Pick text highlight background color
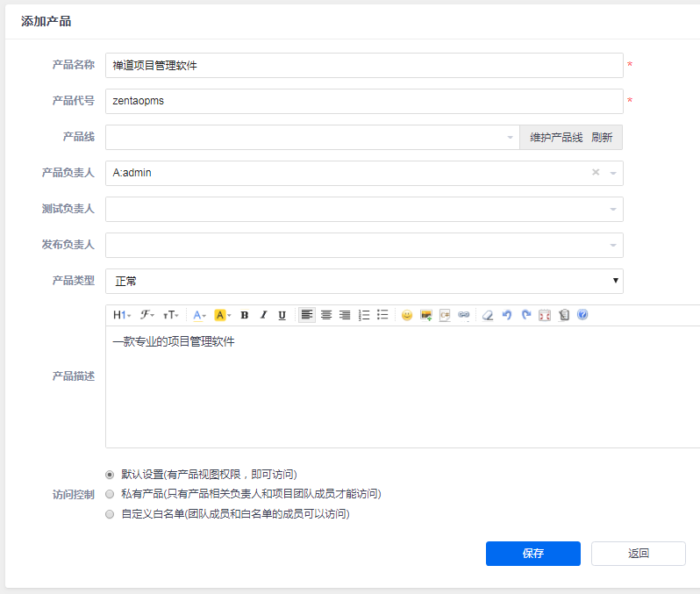The image size is (700, 594). pos(222,315)
